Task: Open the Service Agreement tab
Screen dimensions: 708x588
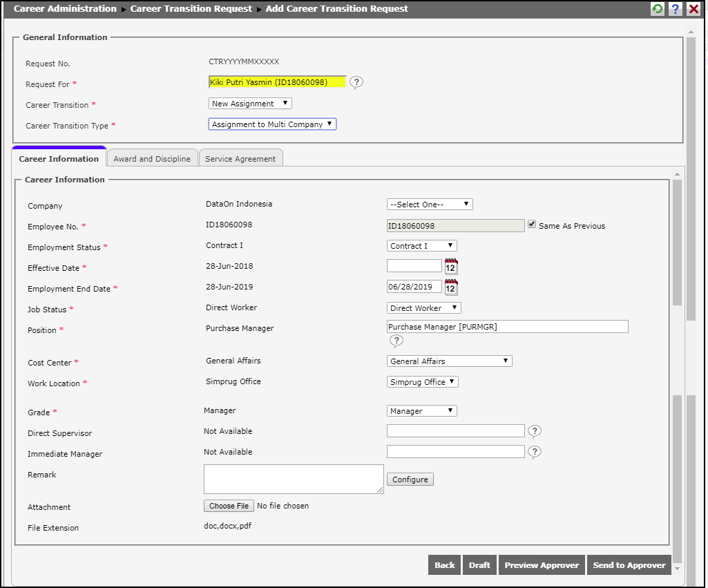Action: click(x=240, y=159)
